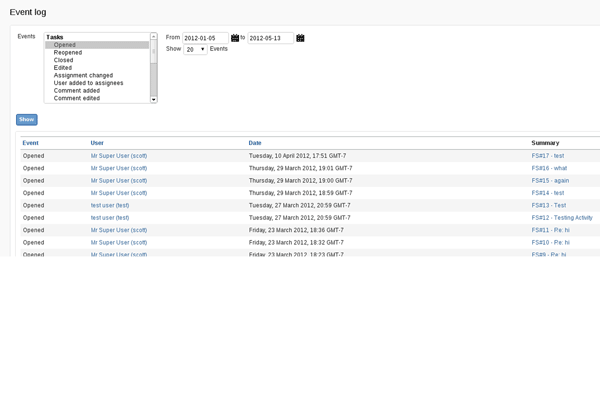Open task FS#15 - again link
Screen dimensions: 600x400
(x=549, y=180)
